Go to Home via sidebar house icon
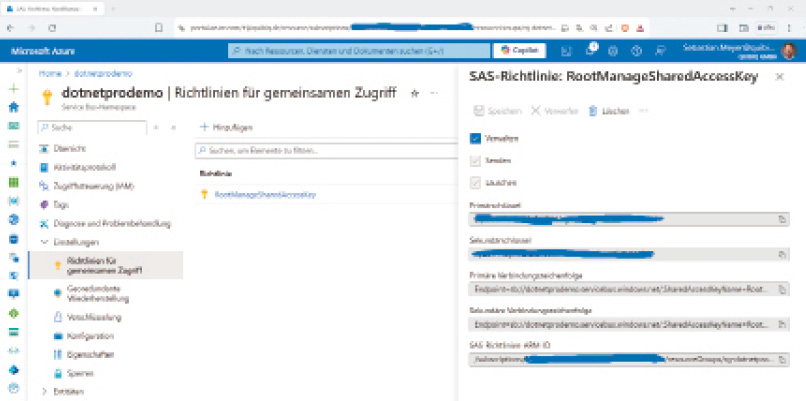806x401 pixels. pos(14,107)
